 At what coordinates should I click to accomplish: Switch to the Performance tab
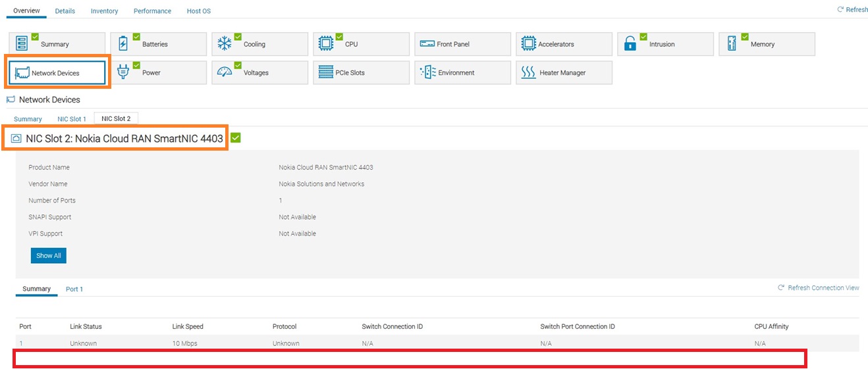152,11
